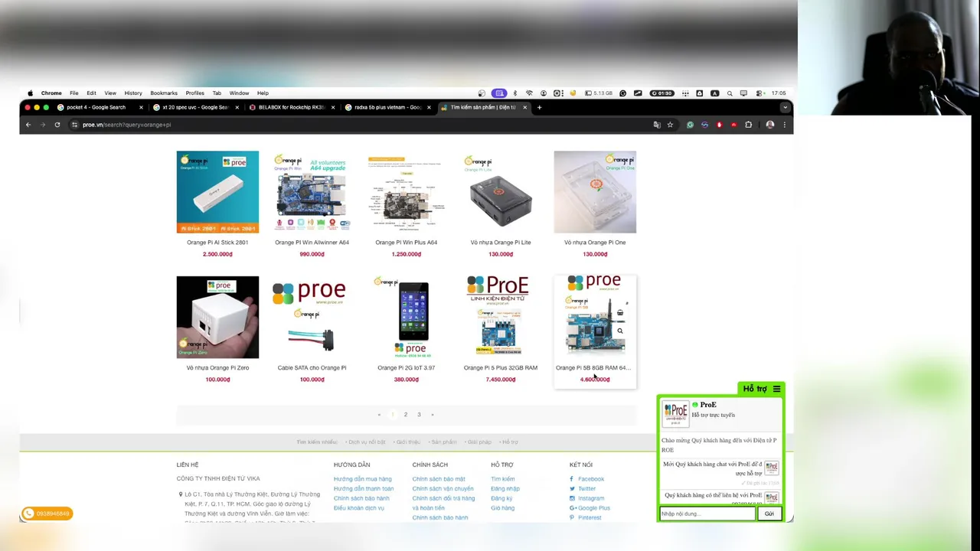Viewport: 980px width, 551px height.
Task: Click Orange Pi 2G IoT 3.97 thumbnail
Action: coord(406,317)
